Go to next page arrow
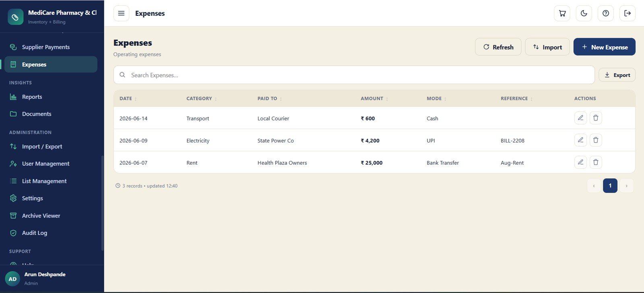This screenshot has height=293, width=644. [626, 186]
